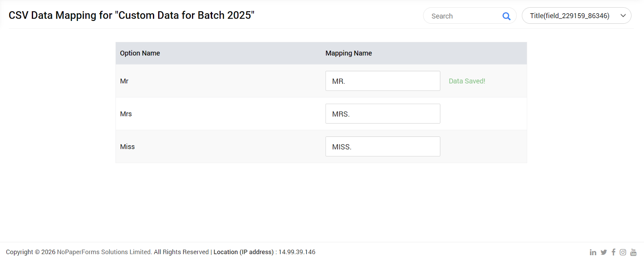Click NoPaperForms Solutions Limited in footer

(x=104, y=252)
